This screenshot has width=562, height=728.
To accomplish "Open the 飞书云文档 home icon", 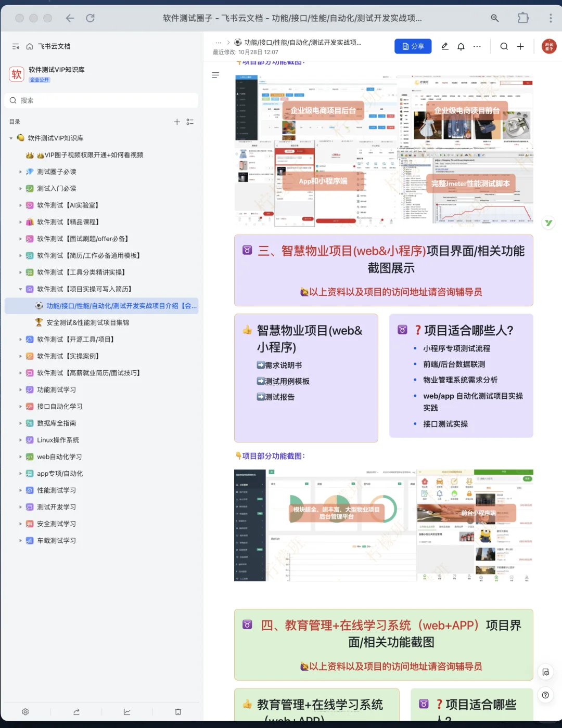I will 29,46.
